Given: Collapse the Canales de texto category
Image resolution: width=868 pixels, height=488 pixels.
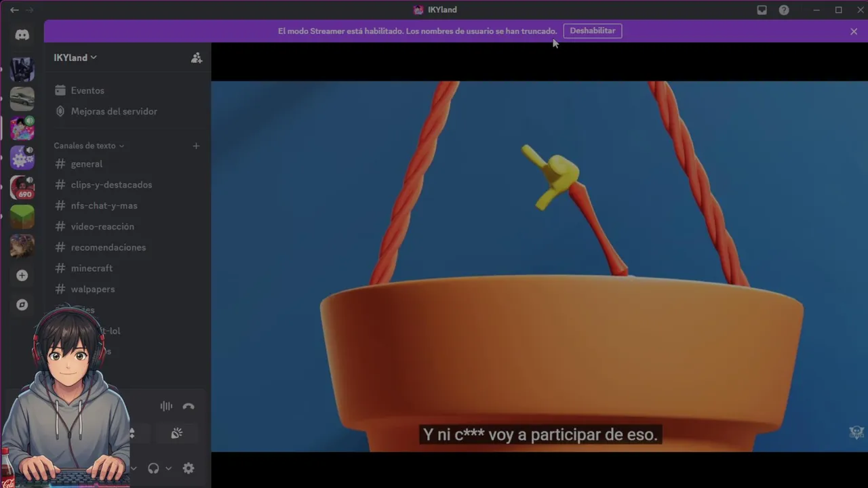Looking at the screenshot, I should (89, 146).
